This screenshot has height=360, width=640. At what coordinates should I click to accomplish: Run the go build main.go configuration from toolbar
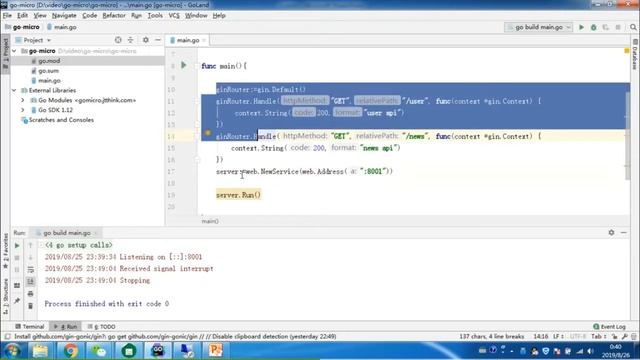(x=581, y=27)
